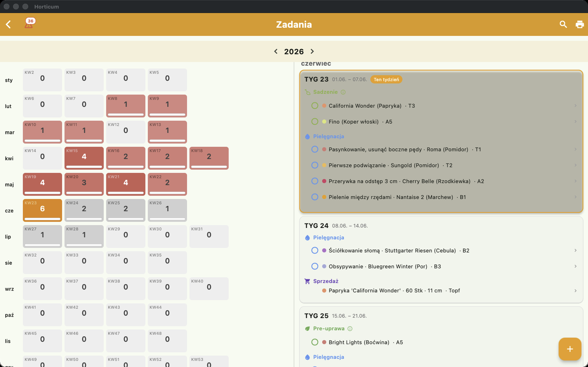Tick the Obsypywanie Bluegreen Winter task circle
Viewport: 588px width, 367px height.
pyautogui.click(x=315, y=266)
